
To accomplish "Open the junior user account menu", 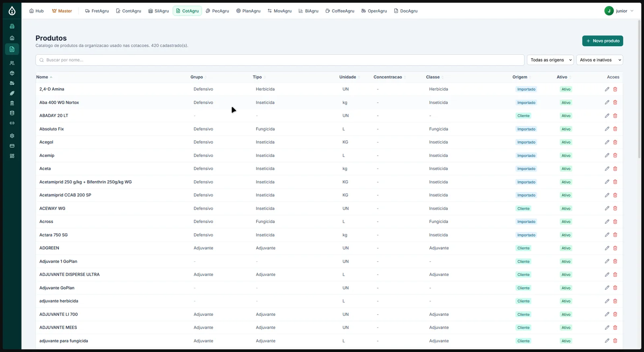I will coord(619,11).
